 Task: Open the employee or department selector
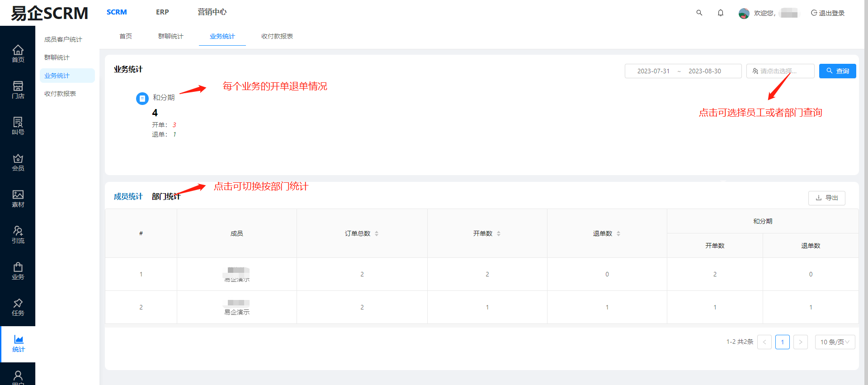(x=780, y=71)
